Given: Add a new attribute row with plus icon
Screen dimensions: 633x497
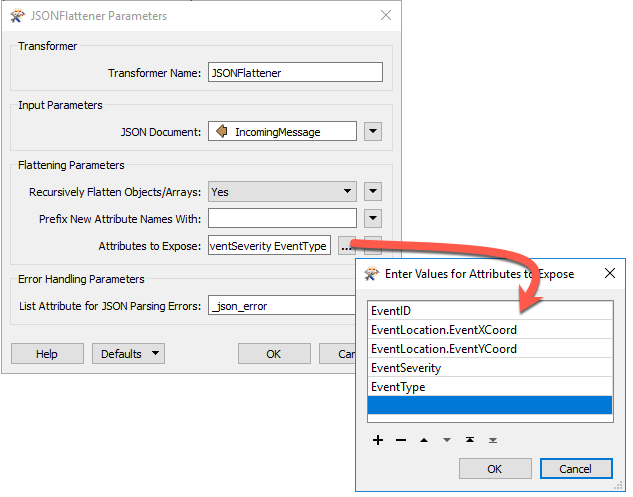Looking at the screenshot, I should tap(378, 440).
